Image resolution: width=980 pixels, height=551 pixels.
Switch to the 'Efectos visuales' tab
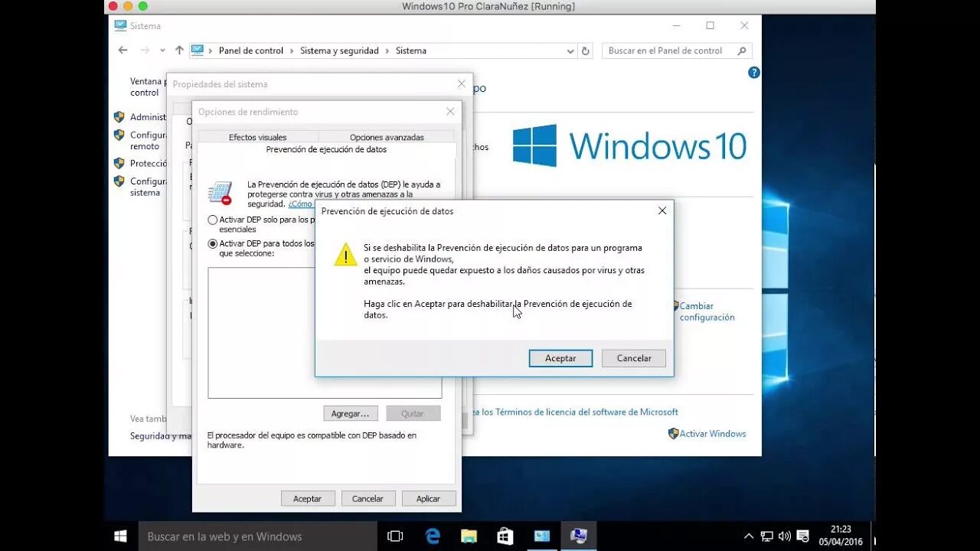click(x=257, y=137)
